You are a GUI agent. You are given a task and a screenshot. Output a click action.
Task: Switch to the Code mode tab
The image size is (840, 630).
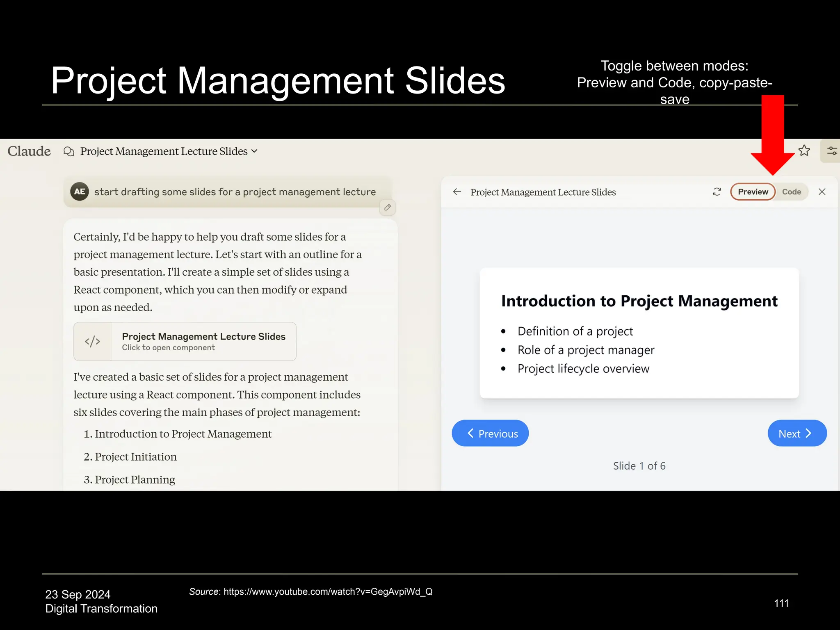pos(791,192)
